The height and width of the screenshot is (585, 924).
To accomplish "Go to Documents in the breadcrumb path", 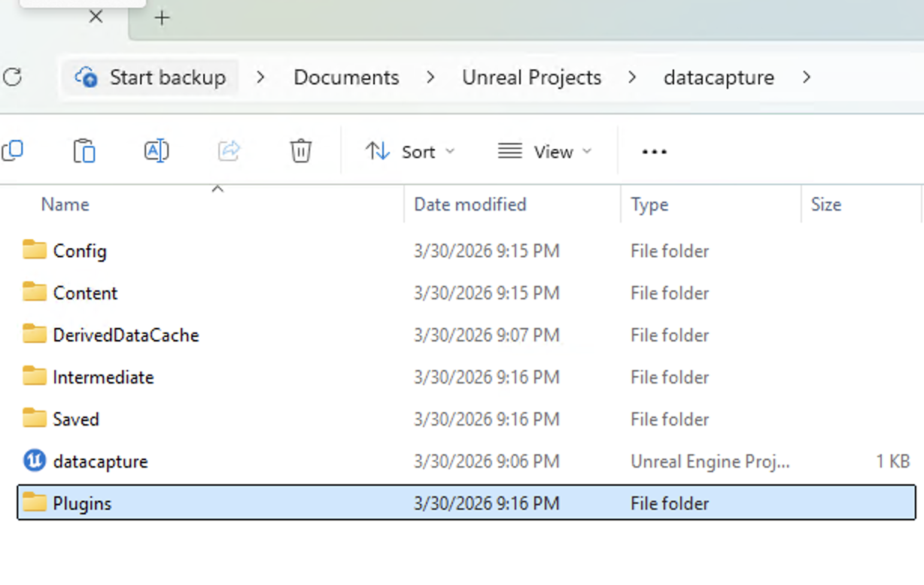I will 345,77.
